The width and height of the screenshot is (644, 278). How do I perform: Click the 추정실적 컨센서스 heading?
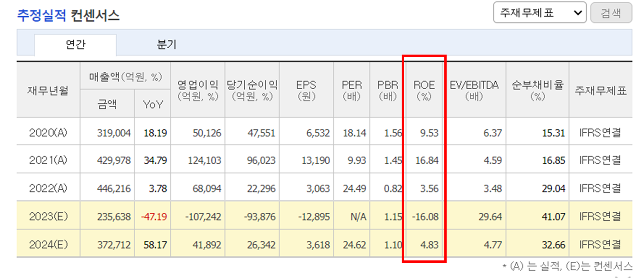[68, 15]
